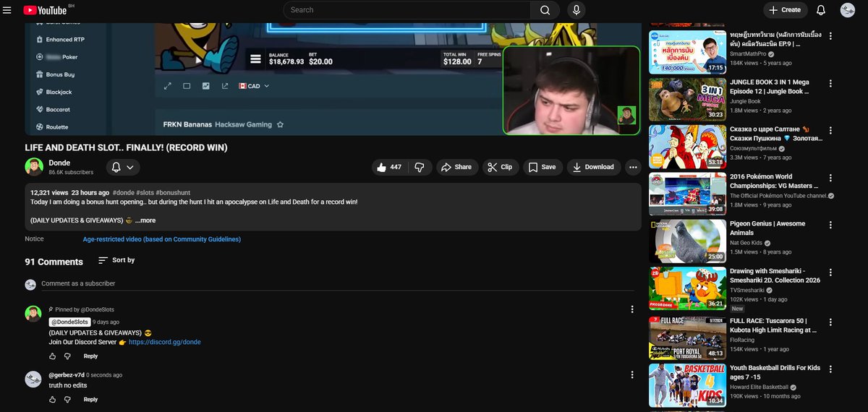
Task: Open options for Drawing with Smeshariki video
Action: [x=830, y=272]
